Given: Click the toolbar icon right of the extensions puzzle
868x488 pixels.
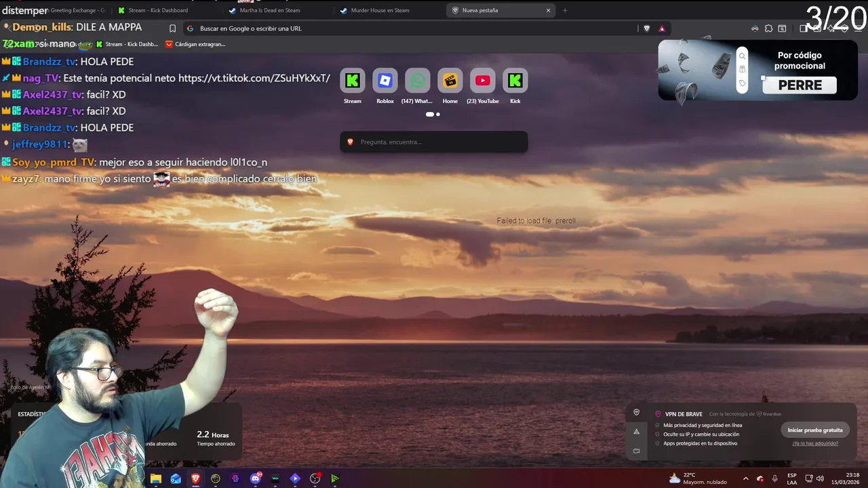Looking at the screenshot, I should 782,28.
